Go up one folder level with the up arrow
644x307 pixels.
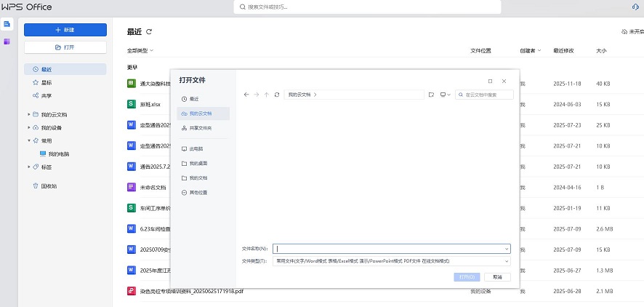[x=267, y=95]
